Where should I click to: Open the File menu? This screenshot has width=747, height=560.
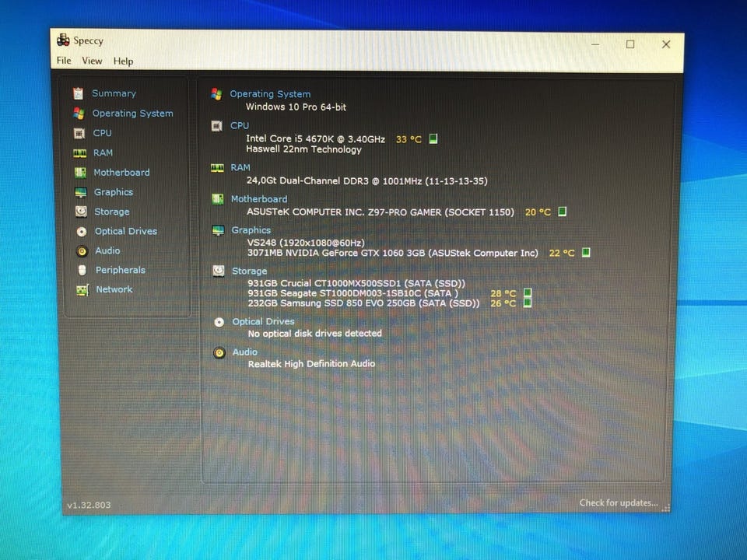pyautogui.click(x=64, y=61)
